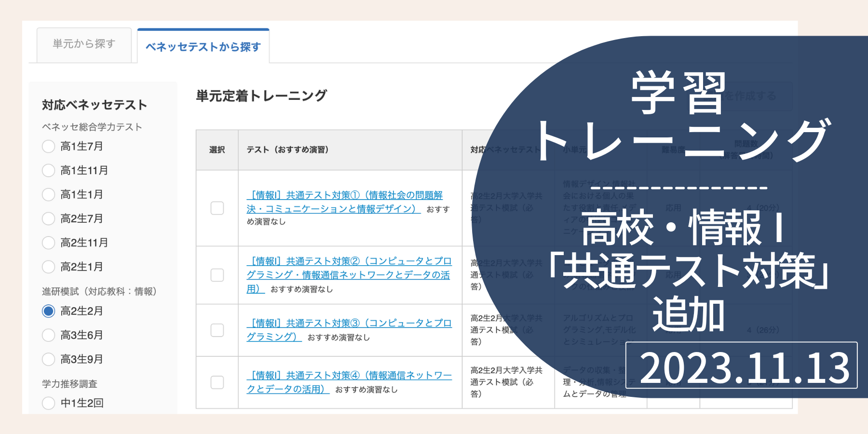The width and height of the screenshot is (868, 434).
Task: Open the 共通テスト対策③(コンピュータとプログラミング) link
Action: point(349,330)
